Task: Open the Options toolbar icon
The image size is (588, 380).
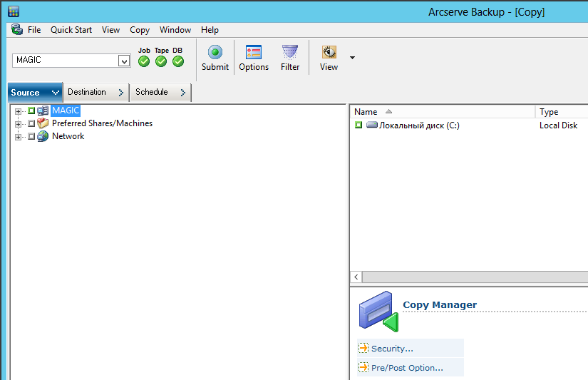Action: pos(254,52)
